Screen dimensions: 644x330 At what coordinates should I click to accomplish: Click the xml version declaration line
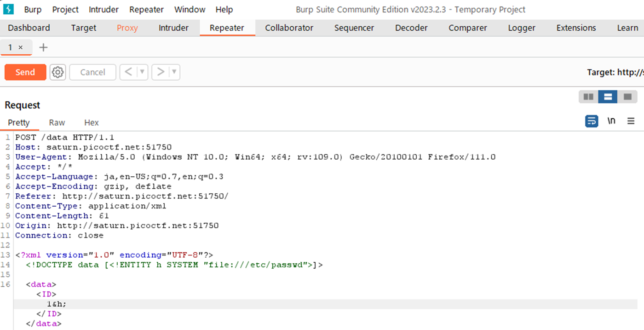coord(114,255)
